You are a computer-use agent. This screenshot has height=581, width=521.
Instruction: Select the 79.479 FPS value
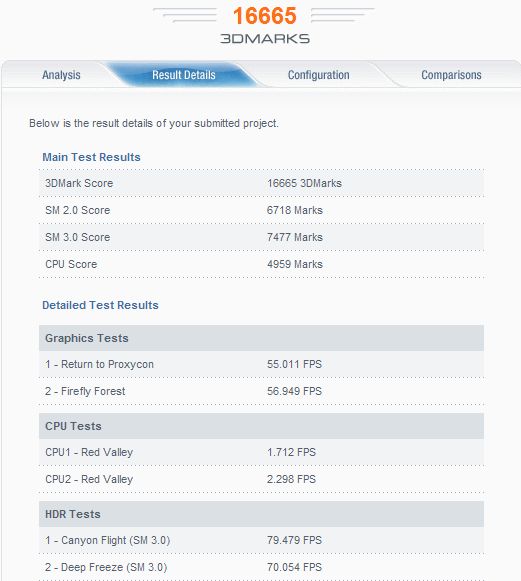[x=294, y=540]
